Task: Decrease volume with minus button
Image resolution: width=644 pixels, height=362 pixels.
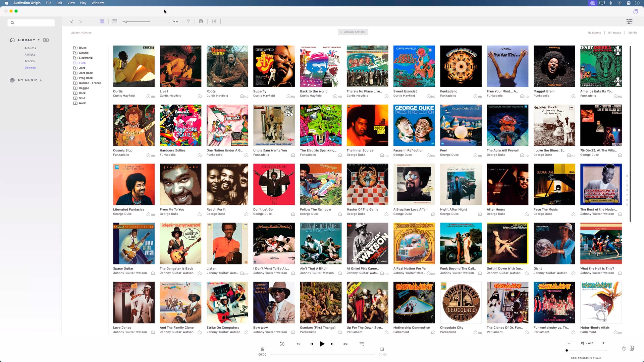Action: click(x=569, y=343)
